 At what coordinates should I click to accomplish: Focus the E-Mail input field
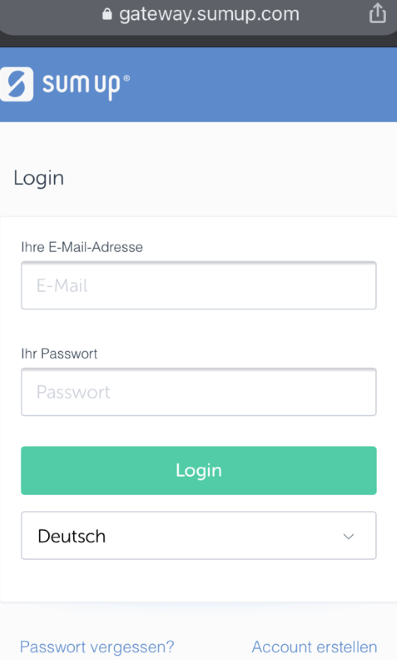pos(199,285)
